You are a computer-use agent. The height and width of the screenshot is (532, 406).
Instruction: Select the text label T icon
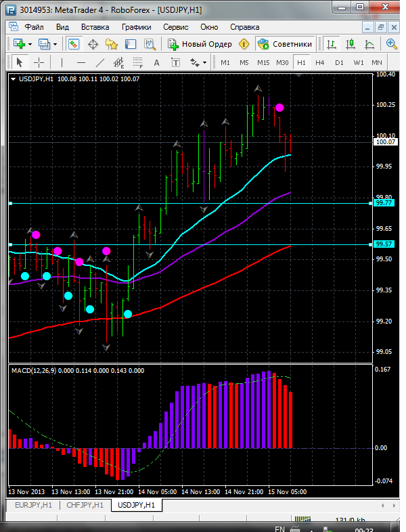(175, 62)
